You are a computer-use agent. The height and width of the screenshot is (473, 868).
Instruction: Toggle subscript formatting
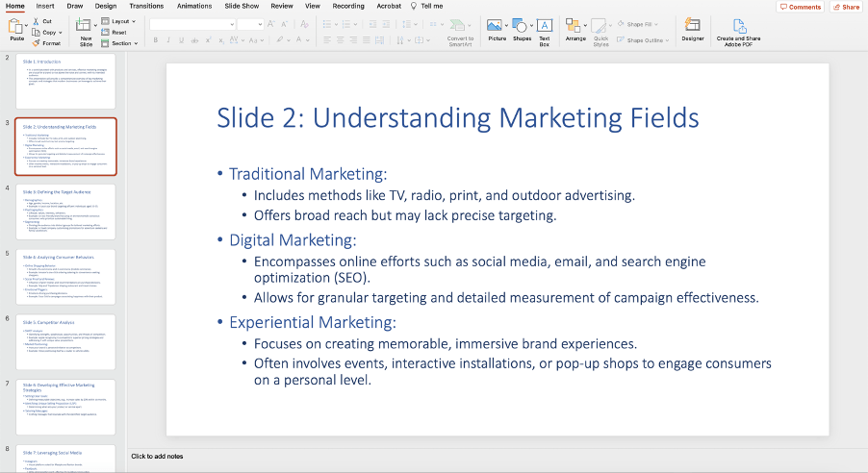[221, 39]
